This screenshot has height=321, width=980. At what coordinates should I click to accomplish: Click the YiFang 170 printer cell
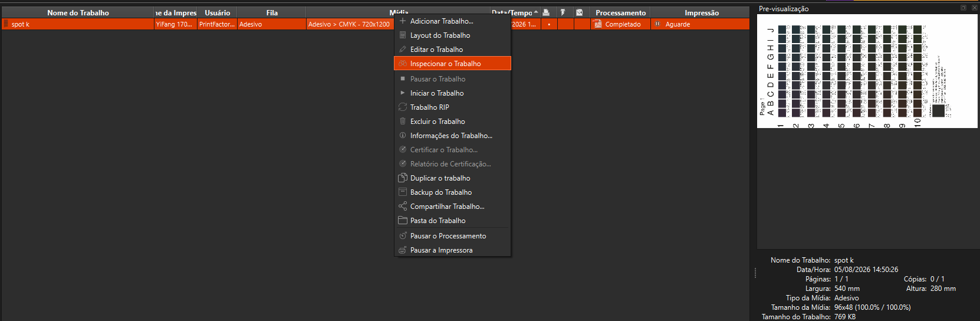coord(176,24)
